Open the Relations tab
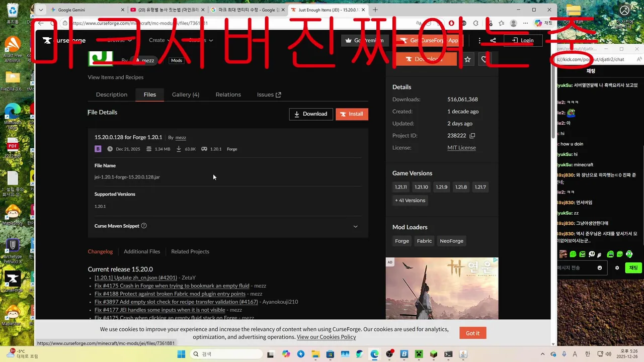Screen dimensions: 644x362 click(228, 95)
